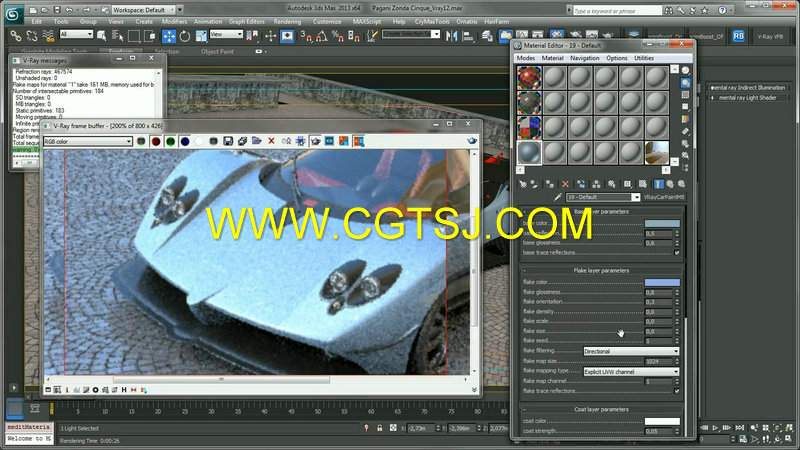Screen dimensions: 800x450
Task: Open the Workspace: Default dropdown
Action: 143,10
